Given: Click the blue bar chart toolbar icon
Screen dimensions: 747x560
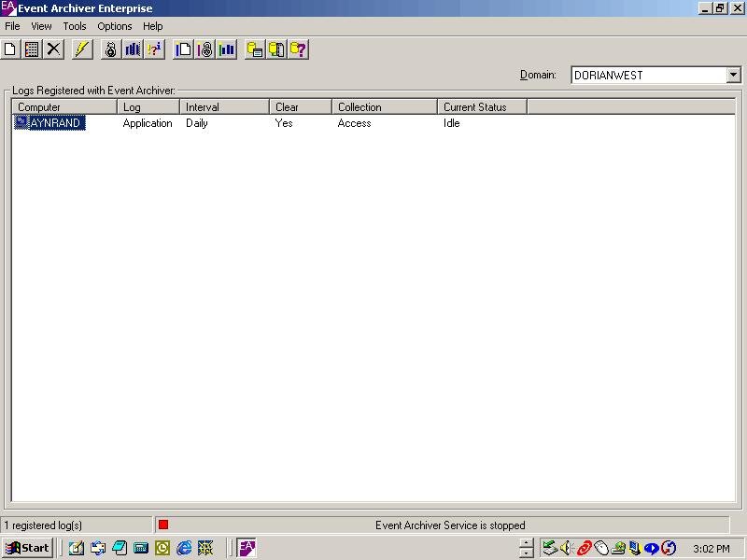Looking at the screenshot, I should pyautogui.click(x=133, y=49).
